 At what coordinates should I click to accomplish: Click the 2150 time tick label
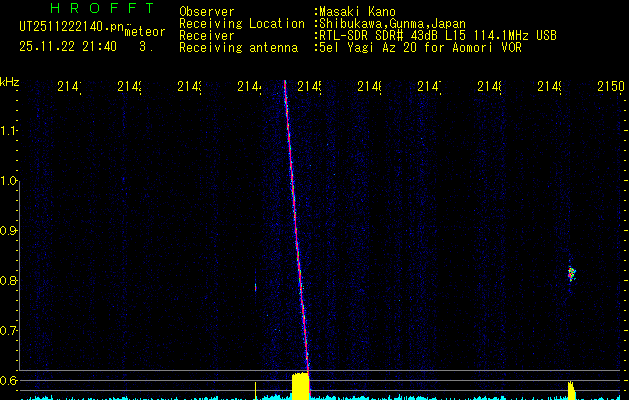point(609,88)
